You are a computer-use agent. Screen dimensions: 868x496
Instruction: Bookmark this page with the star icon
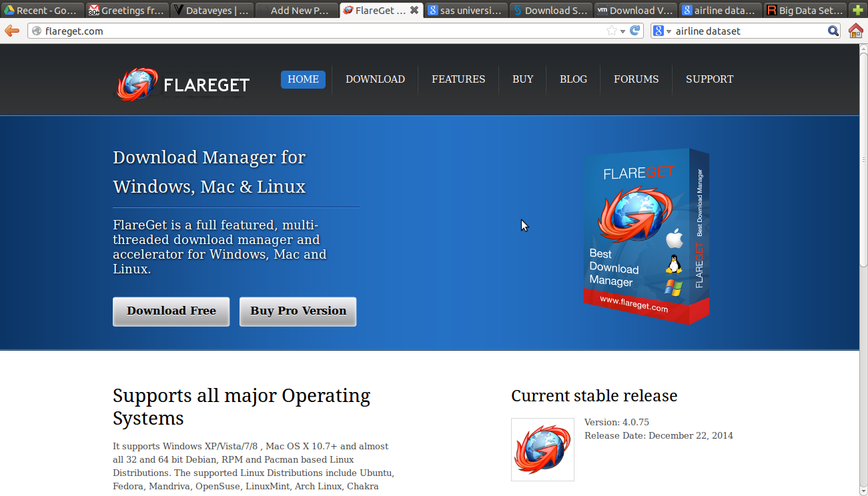point(611,31)
